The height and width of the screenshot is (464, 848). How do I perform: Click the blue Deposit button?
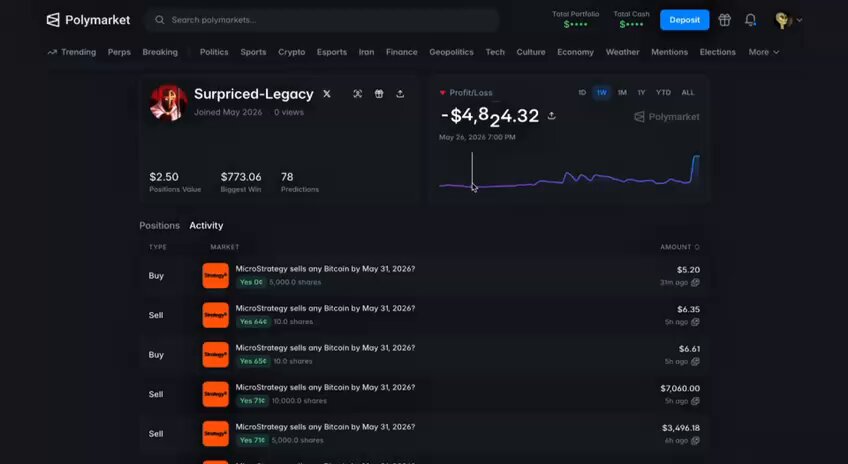pos(684,20)
